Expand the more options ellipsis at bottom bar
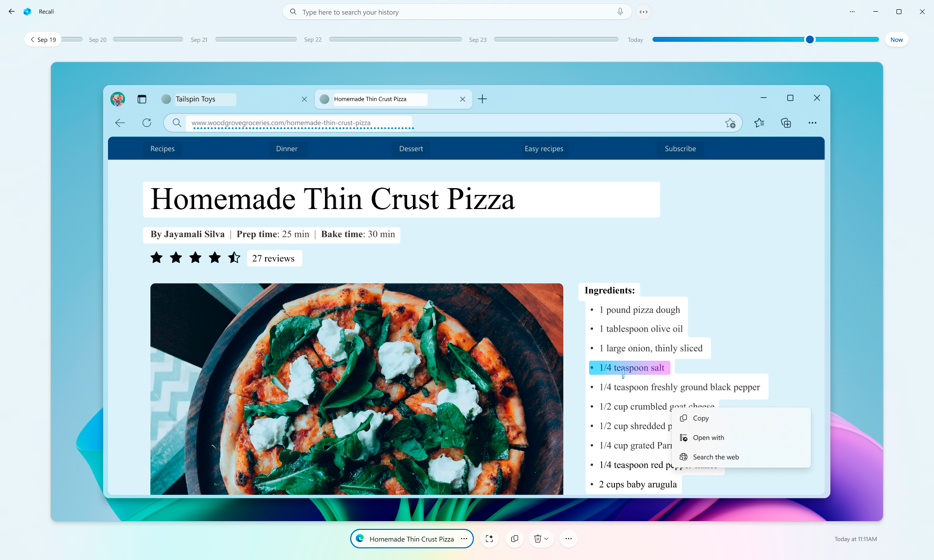Image resolution: width=934 pixels, height=560 pixels. pyautogui.click(x=569, y=539)
